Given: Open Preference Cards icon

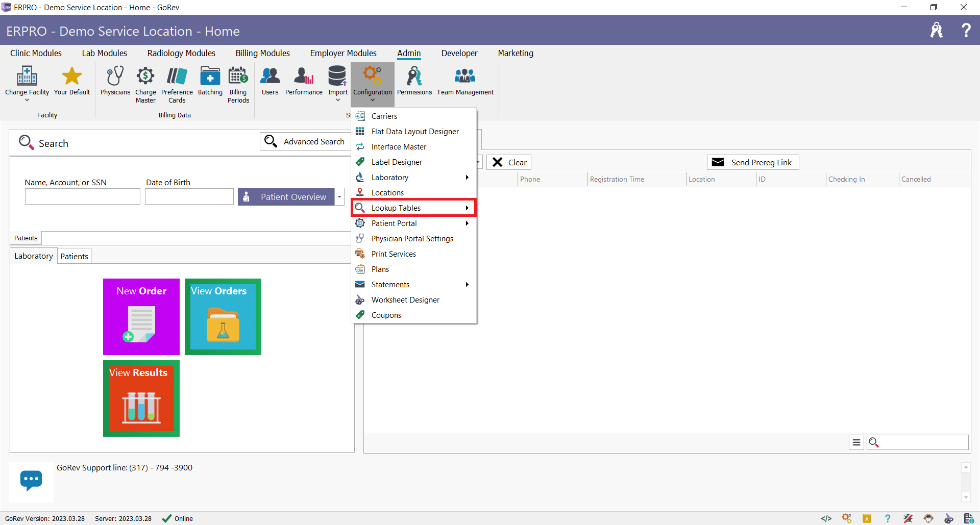Looking at the screenshot, I should pos(177,77).
